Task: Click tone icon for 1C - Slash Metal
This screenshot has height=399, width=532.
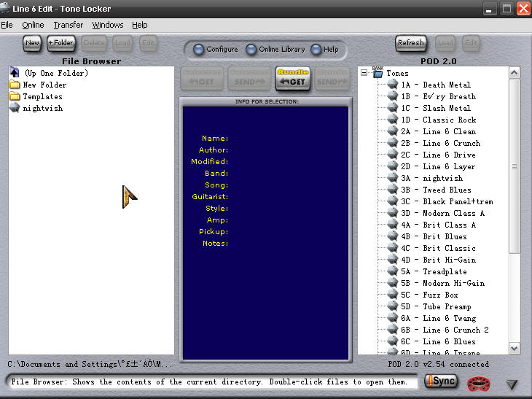Action: point(393,108)
